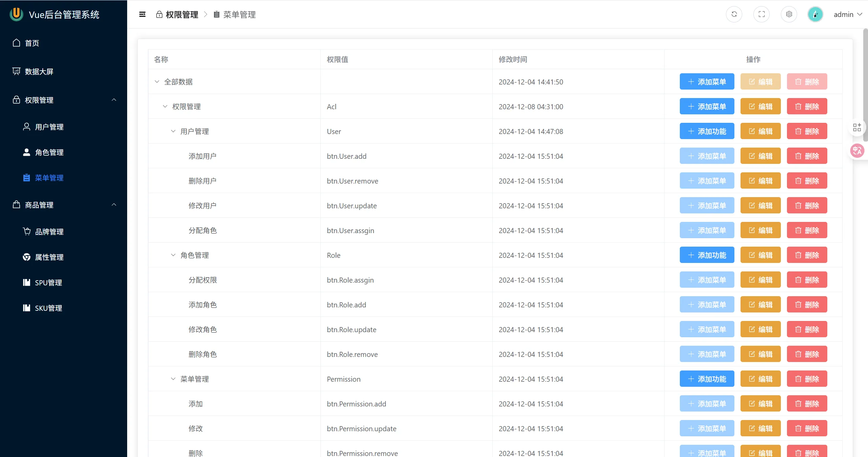868x457 pixels.
Task: Toggle fullscreen mode icon
Action: 762,14
